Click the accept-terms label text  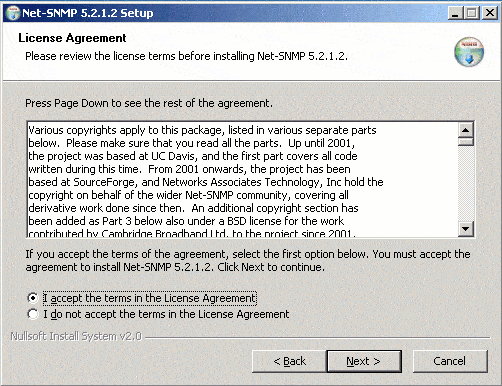[150, 298]
